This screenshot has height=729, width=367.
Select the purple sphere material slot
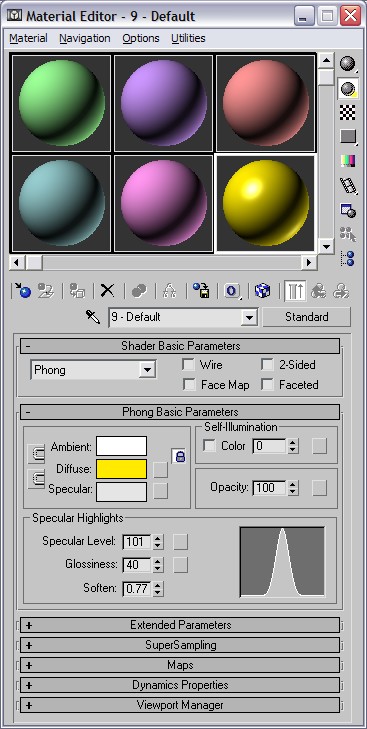click(163, 103)
